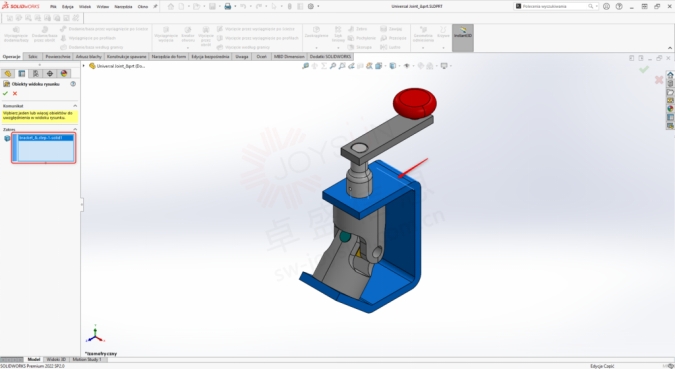The width and height of the screenshot is (675, 369).
Task: Click the red knob on the model
Action: [x=415, y=102]
